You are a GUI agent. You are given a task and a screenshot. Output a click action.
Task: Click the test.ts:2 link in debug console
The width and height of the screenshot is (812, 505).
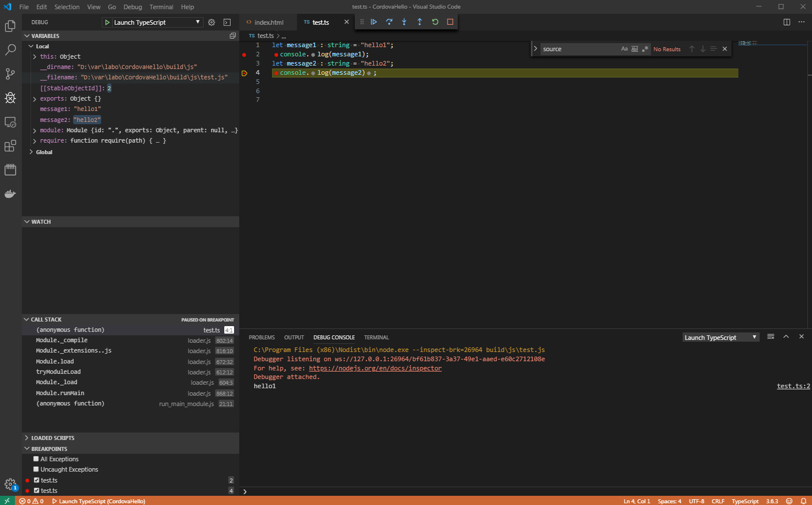pyautogui.click(x=792, y=385)
